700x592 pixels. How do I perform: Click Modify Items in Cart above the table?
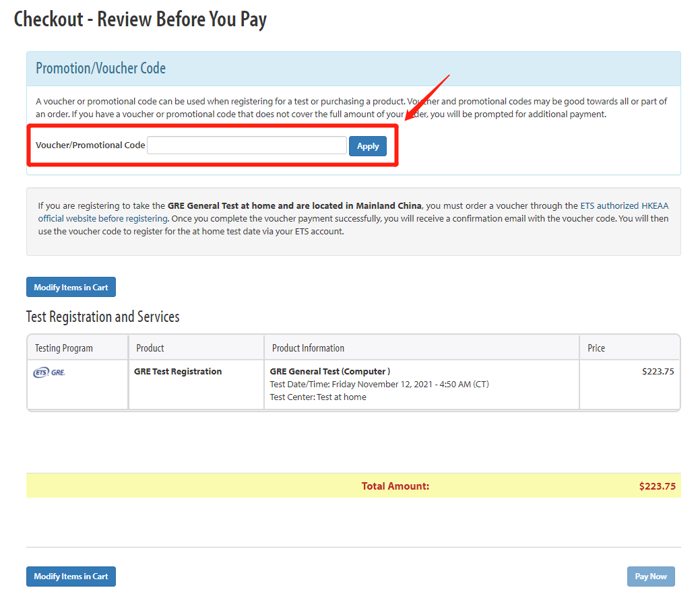click(x=71, y=288)
